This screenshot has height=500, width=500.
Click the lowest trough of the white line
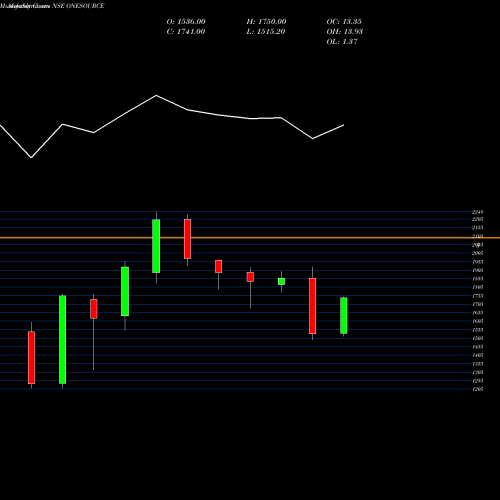(x=31, y=157)
